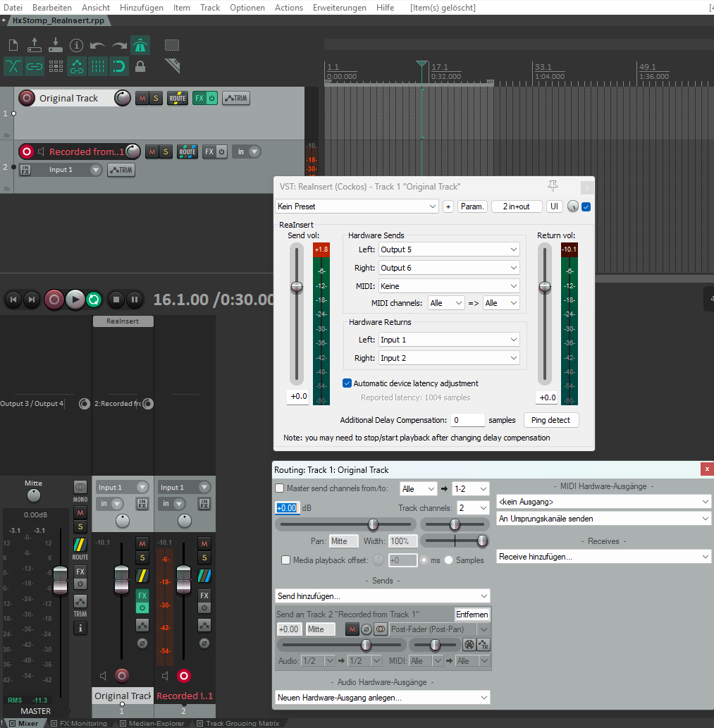Open Hardware Returns Right Input 2 dropdown

449,358
